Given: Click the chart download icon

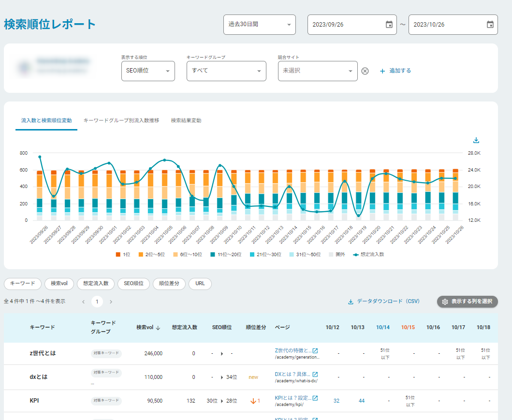Looking at the screenshot, I should pyautogui.click(x=476, y=140).
